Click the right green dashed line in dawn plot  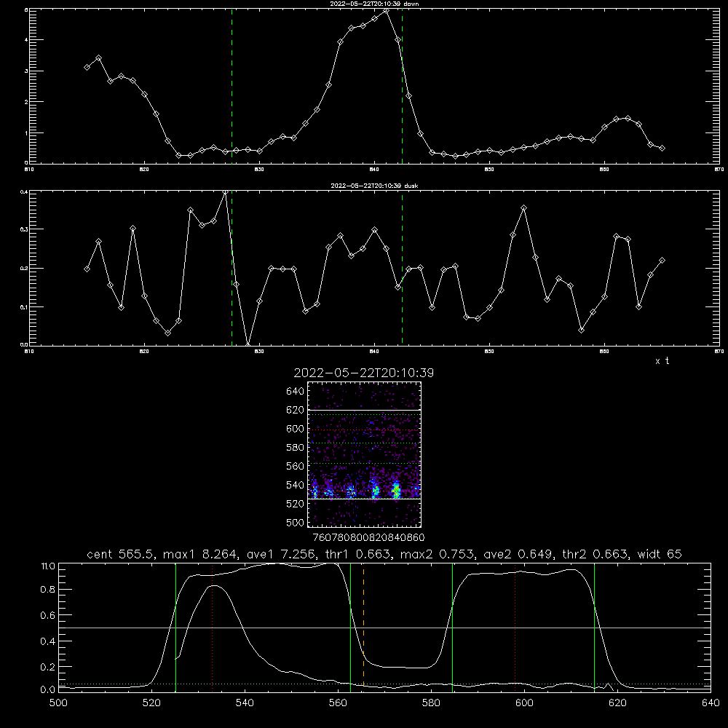pyautogui.click(x=402, y=86)
